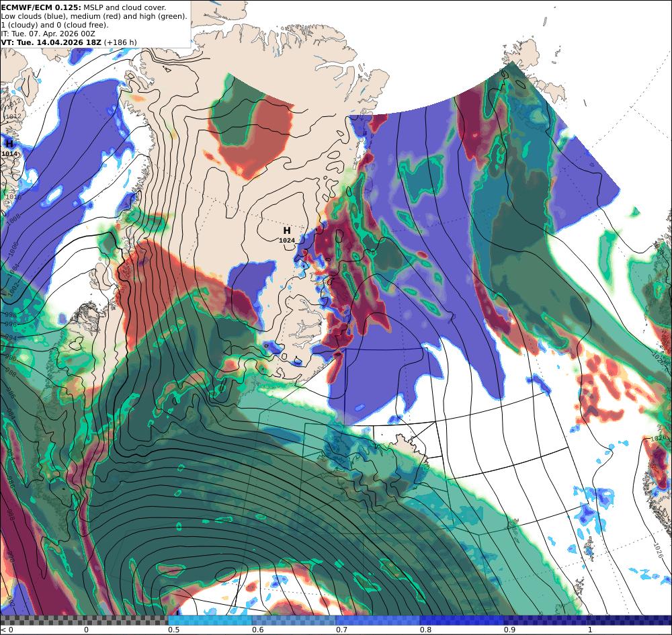The width and height of the screenshot is (672, 635).
Task: Click the '0.9' colorbar tick label
Action: pos(509,630)
